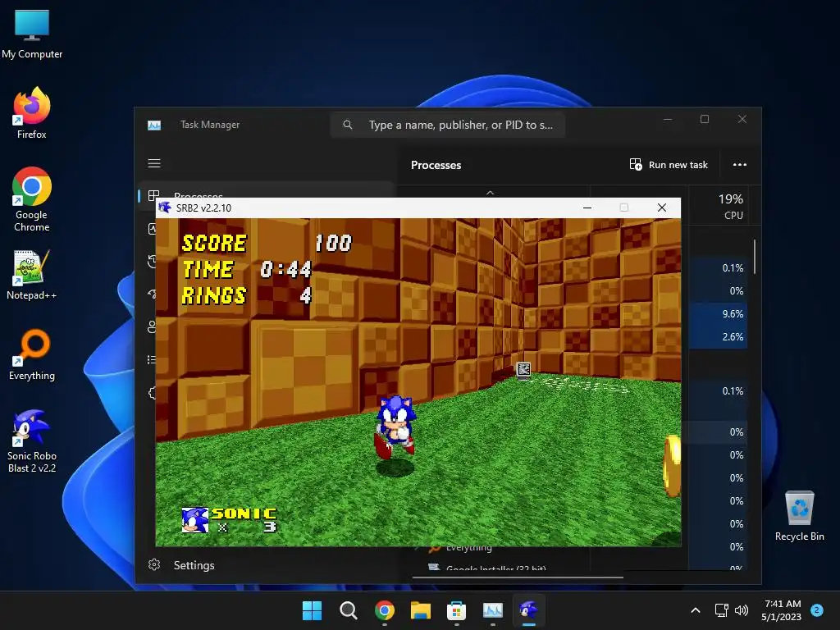Close the SRB2 v2.2.10 game window
Image resolution: width=840 pixels, height=630 pixels.
tap(662, 208)
